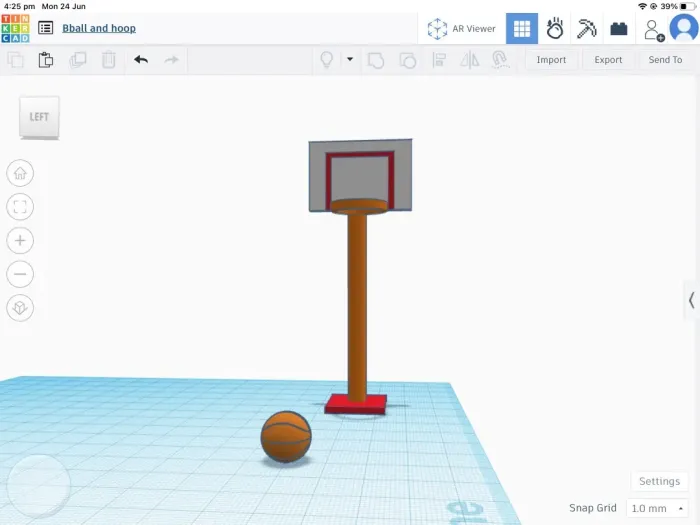Click the Import button
The height and width of the screenshot is (525, 700).
551,60
